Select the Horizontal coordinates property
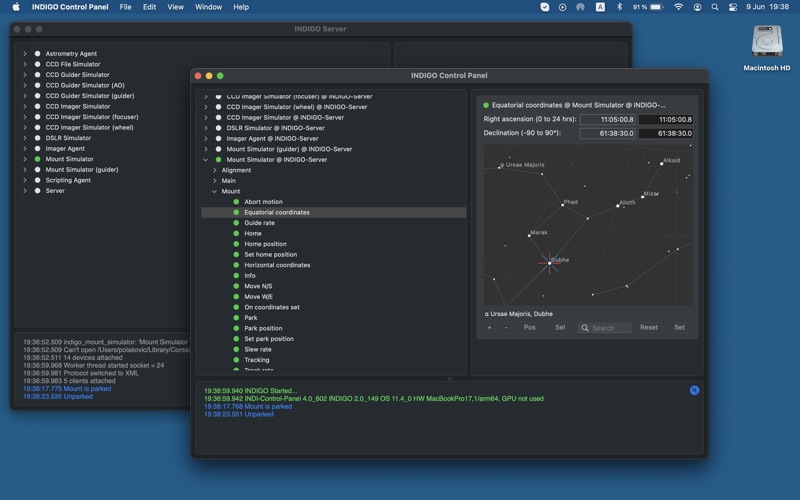Screen dimensions: 800x500 tap(277, 265)
